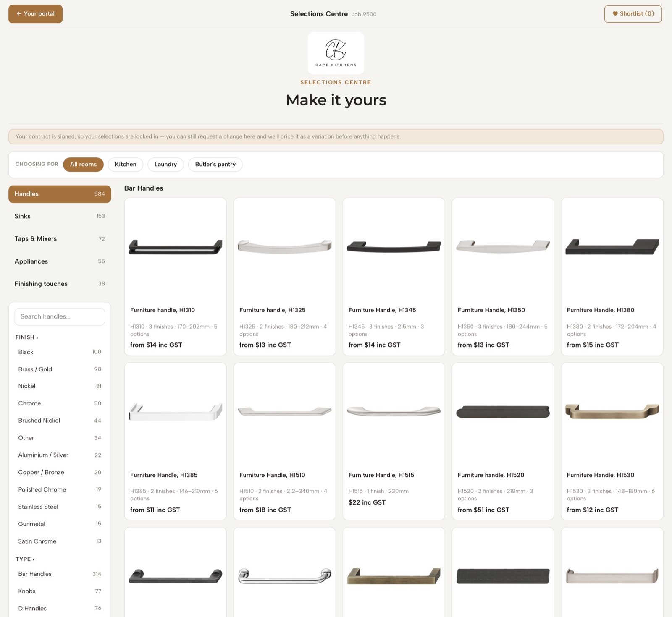Choose the Butler's pantry room chip
This screenshot has width=672, height=617.
point(215,165)
